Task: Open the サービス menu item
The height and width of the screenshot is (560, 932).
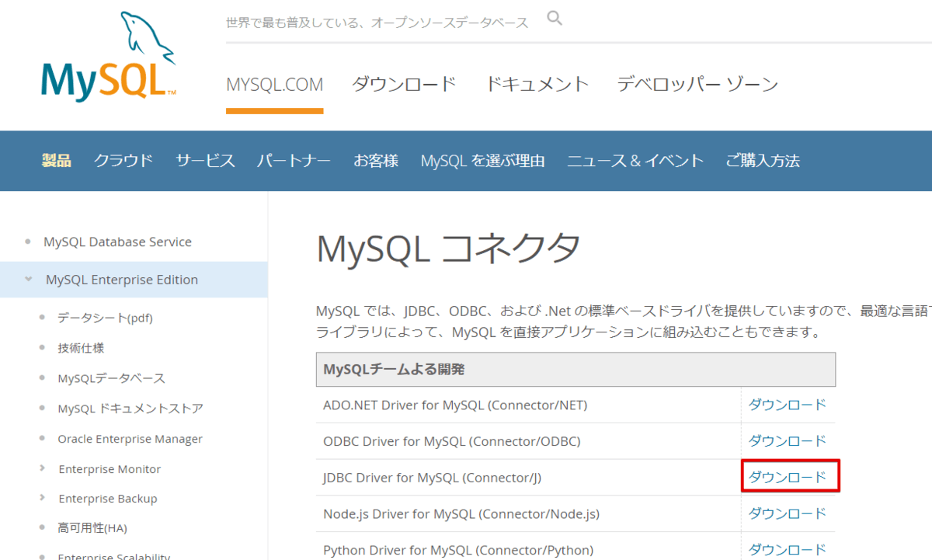Action: pos(205,161)
